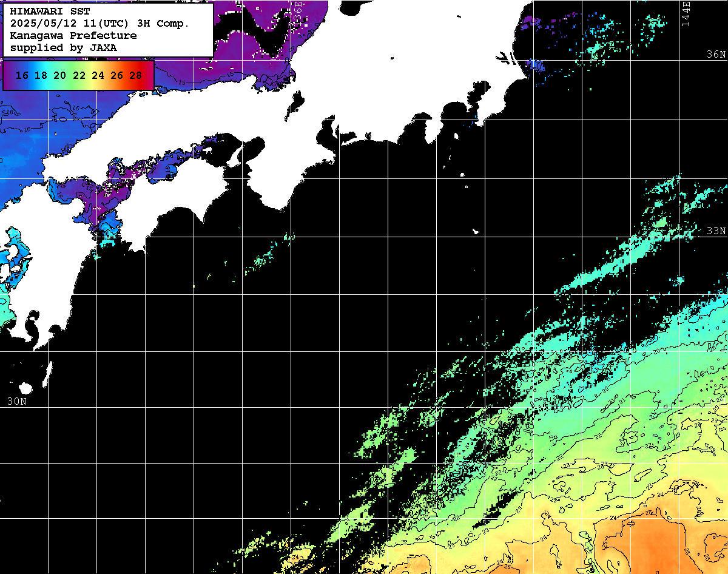The width and height of the screenshot is (728, 574).
Task: Click the '24' value on temperature legend
Action: click(x=98, y=75)
